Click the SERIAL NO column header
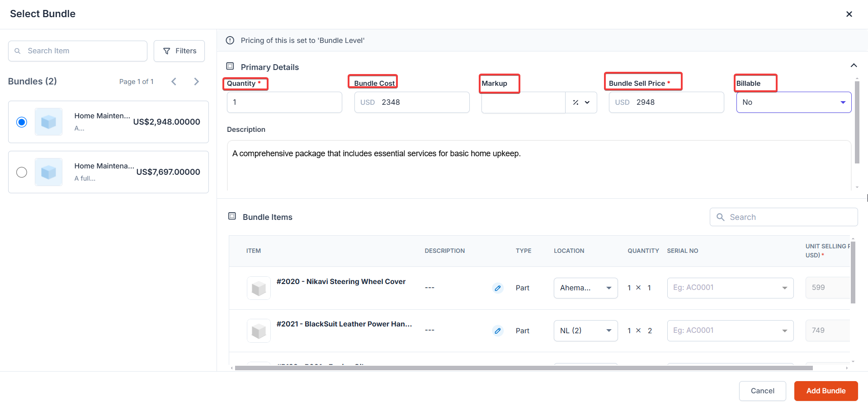The height and width of the screenshot is (410, 868). click(x=683, y=251)
